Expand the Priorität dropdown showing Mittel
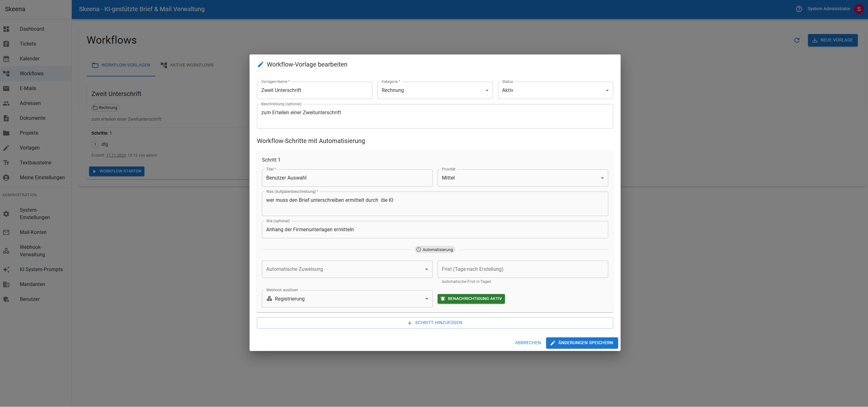This screenshot has width=868, height=407. coord(522,178)
